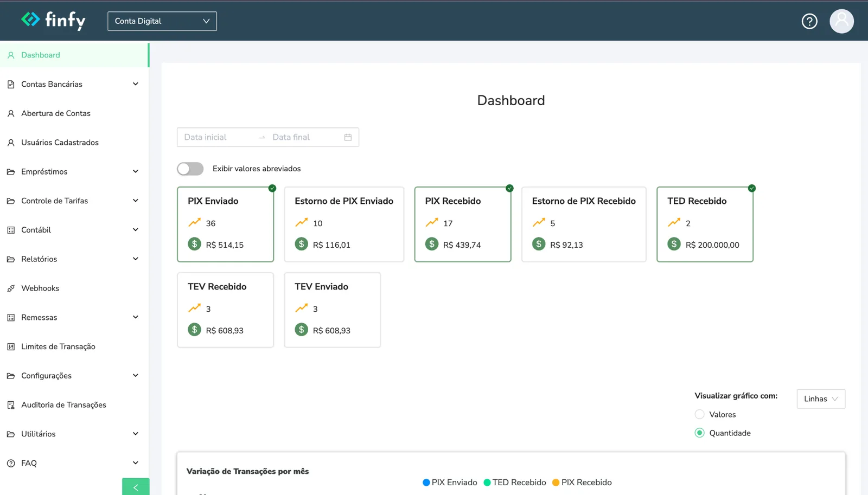Expand Contas Bancárias chevron
868x495 pixels.
coord(136,84)
